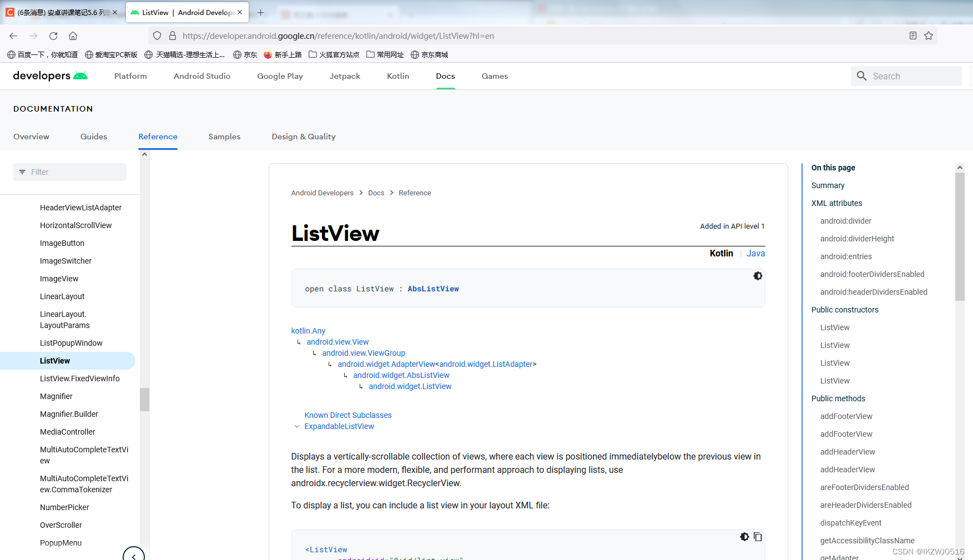Open the Google Play menu
The height and width of the screenshot is (560, 973).
(x=280, y=76)
